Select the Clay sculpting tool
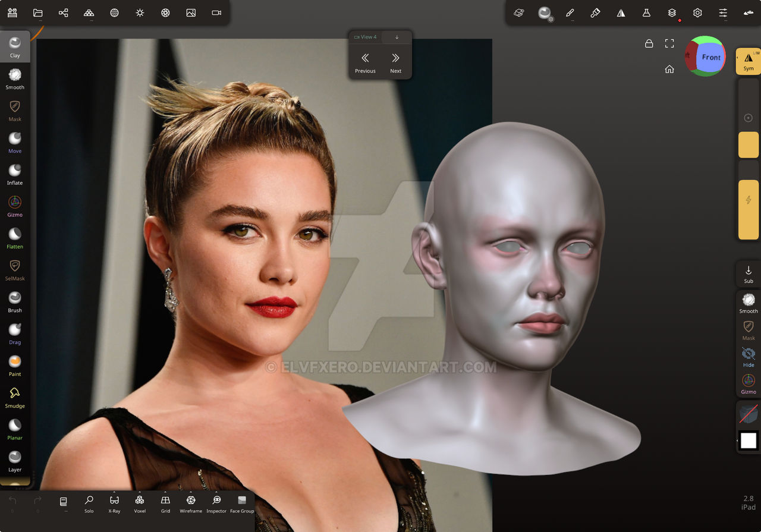This screenshot has width=761, height=532. tap(15, 46)
